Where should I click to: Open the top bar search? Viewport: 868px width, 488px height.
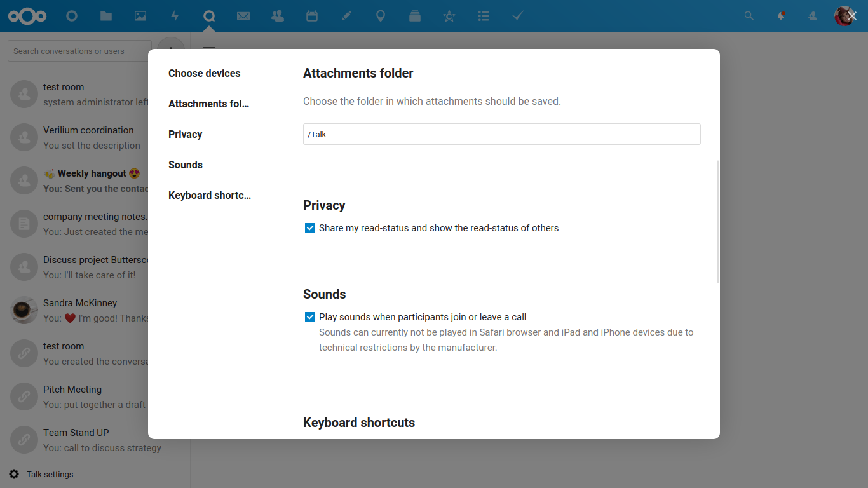pyautogui.click(x=749, y=16)
